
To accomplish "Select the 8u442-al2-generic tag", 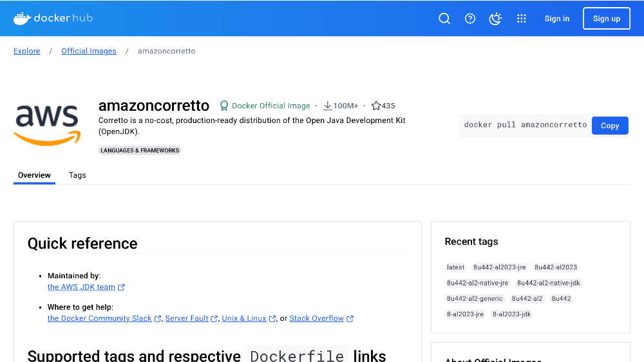I will coord(475,298).
